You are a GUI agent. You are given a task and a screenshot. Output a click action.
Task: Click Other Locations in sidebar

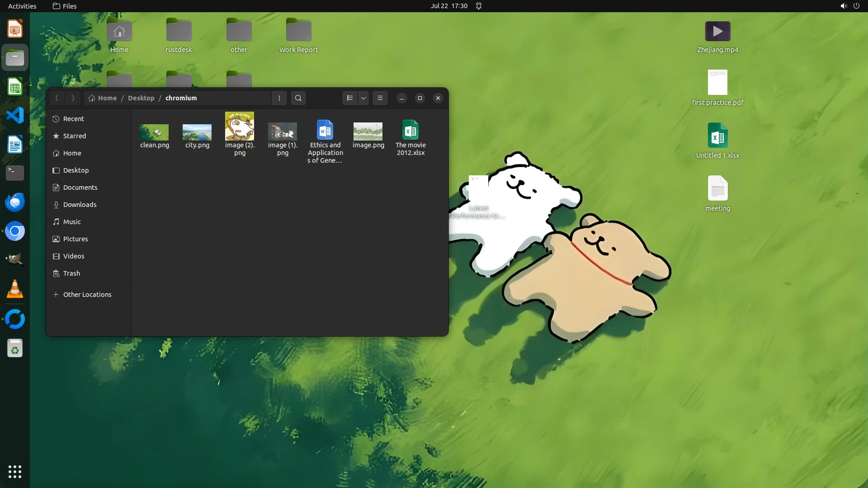tap(87, 295)
